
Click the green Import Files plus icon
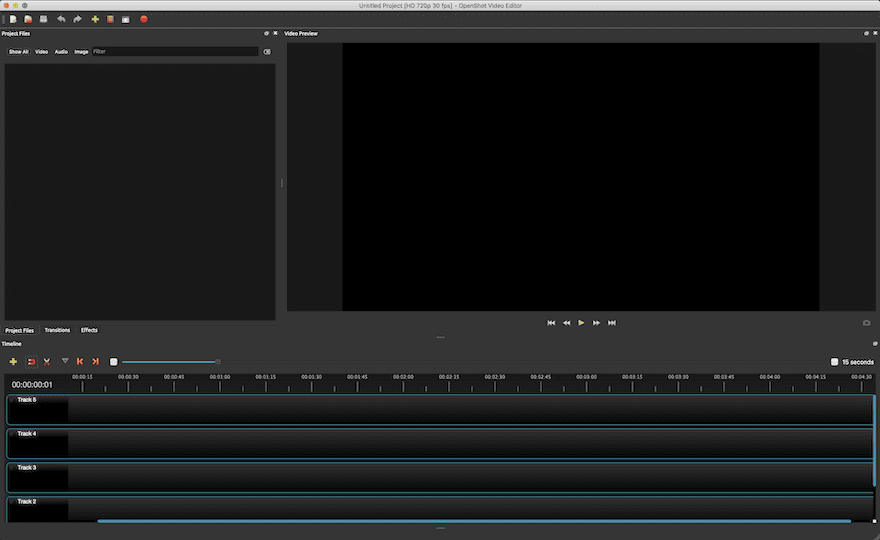[x=95, y=19]
